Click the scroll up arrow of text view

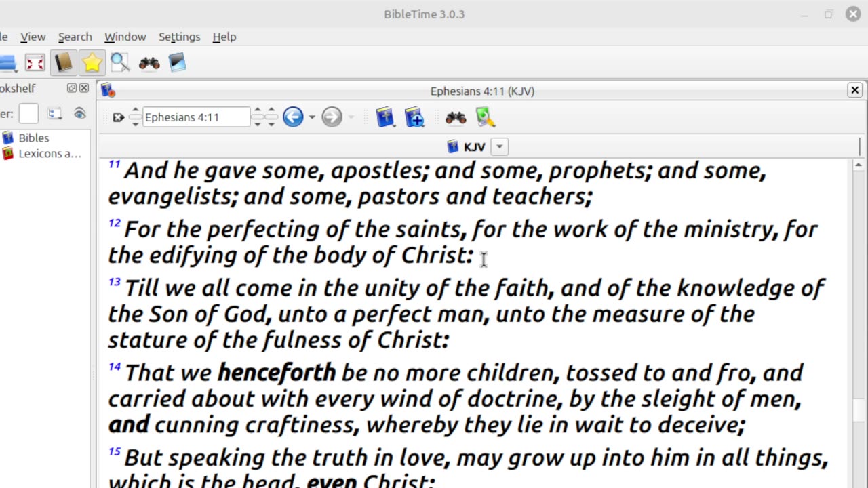click(858, 165)
